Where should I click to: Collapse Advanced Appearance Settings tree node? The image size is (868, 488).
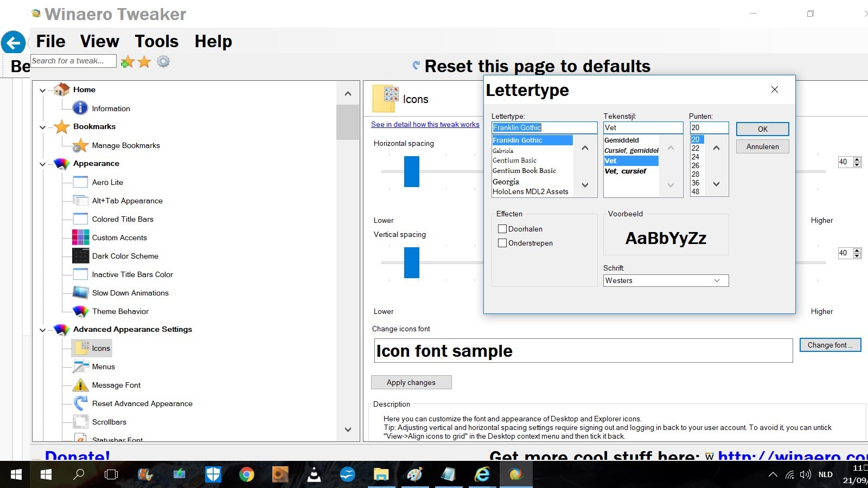point(42,330)
